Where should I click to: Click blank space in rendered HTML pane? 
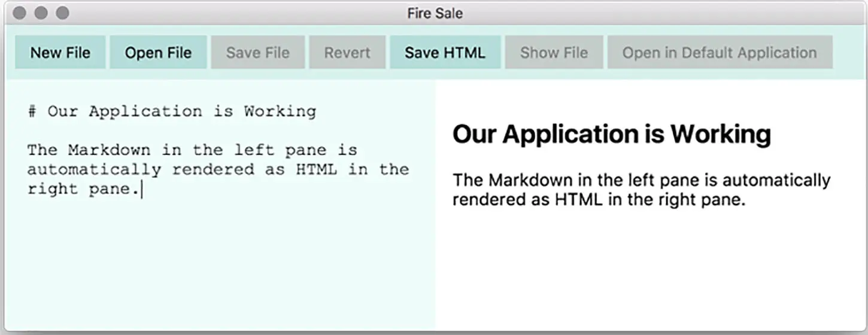(647, 275)
